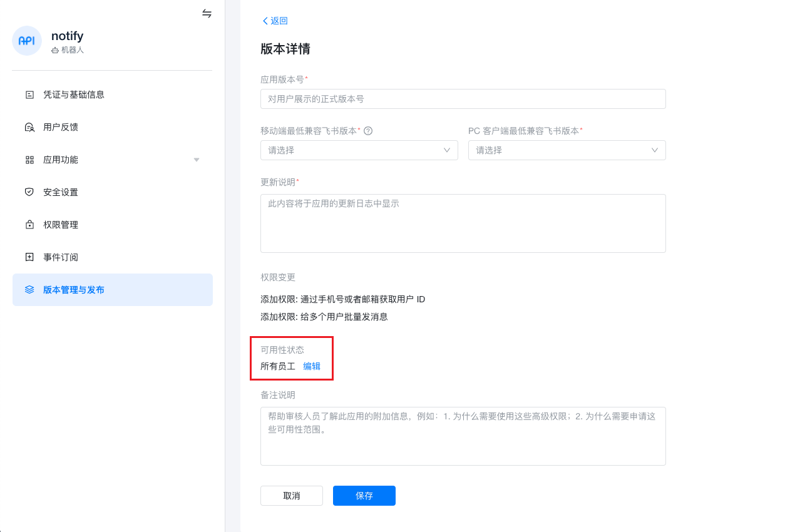Click the 权限管理 lock icon

(29, 225)
